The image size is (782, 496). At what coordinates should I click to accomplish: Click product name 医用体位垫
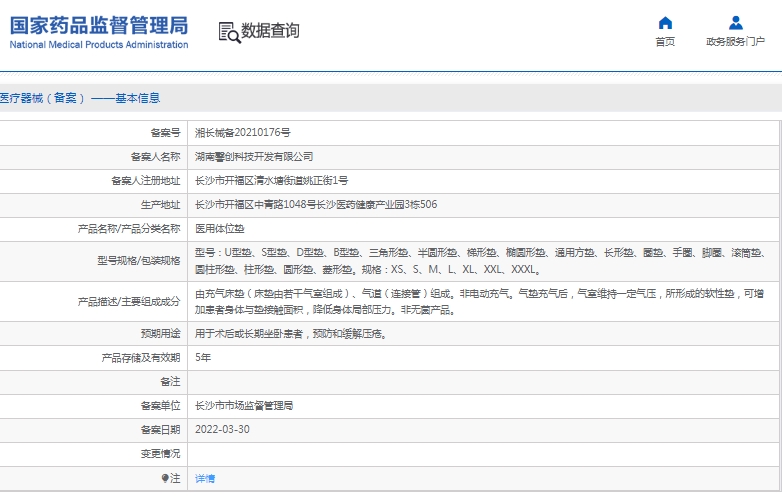pos(219,229)
